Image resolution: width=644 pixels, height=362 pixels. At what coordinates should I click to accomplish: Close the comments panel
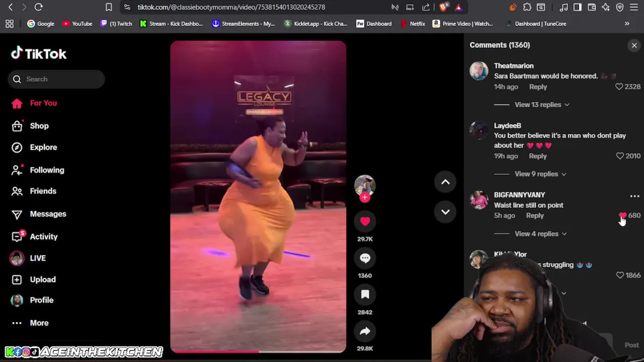634,45
